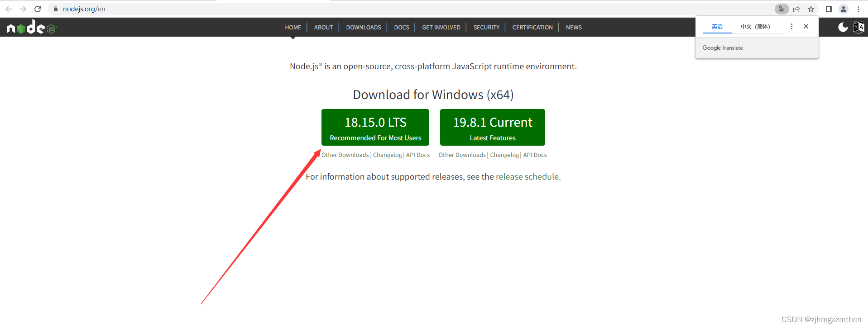Reload the page with refresh icon
The image size is (868, 328).
click(38, 9)
